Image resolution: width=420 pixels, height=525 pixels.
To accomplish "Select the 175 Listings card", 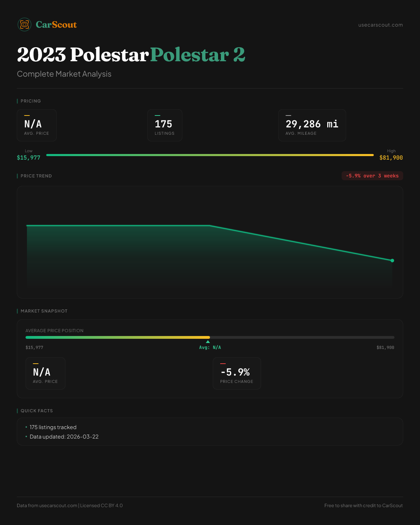I will (x=164, y=125).
